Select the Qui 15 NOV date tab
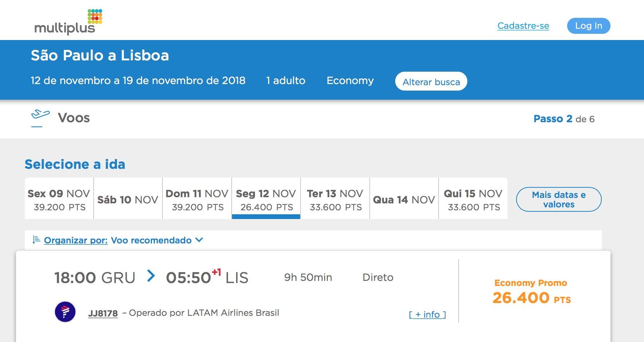Screen dimensions: 644x342 [473, 199]
